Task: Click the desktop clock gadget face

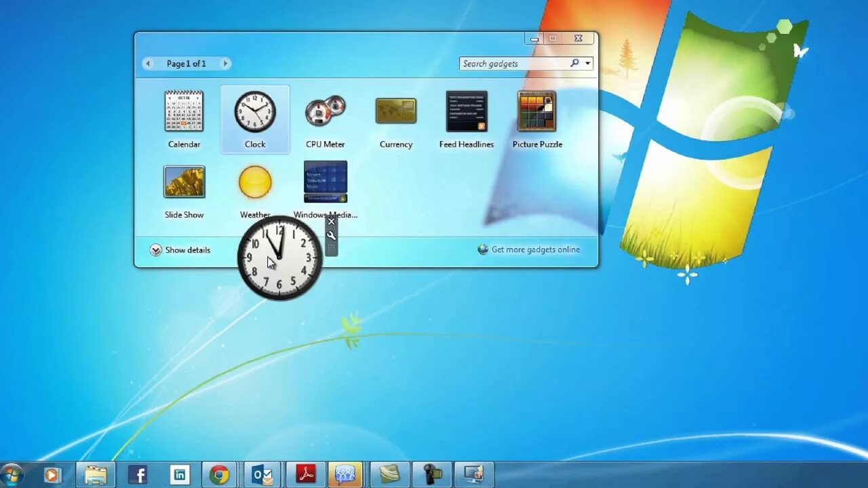Action: tap(279, 258)
